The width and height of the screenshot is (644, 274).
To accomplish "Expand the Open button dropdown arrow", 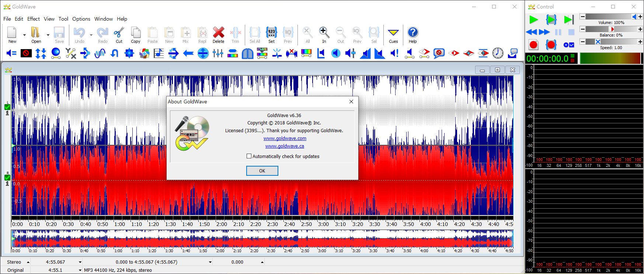I will click(x=48, y=35).
